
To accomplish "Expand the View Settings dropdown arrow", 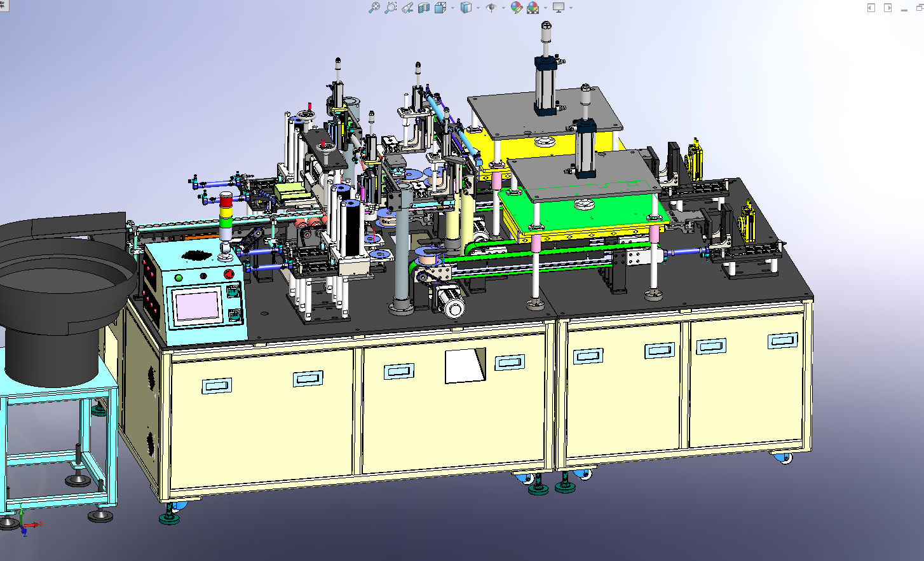I will tap(571, 8).
